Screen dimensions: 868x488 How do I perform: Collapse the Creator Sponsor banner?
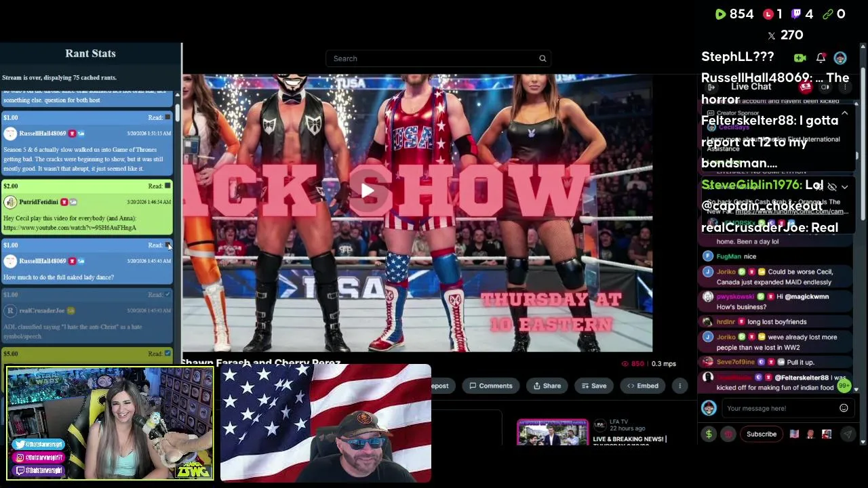coord(844,113)
